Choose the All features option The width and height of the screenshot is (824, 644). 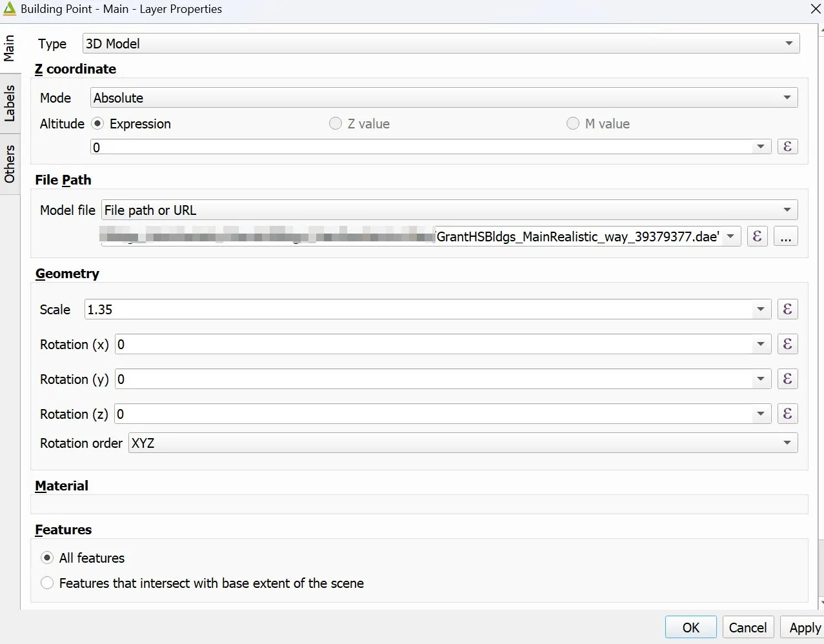pos(47,558)
